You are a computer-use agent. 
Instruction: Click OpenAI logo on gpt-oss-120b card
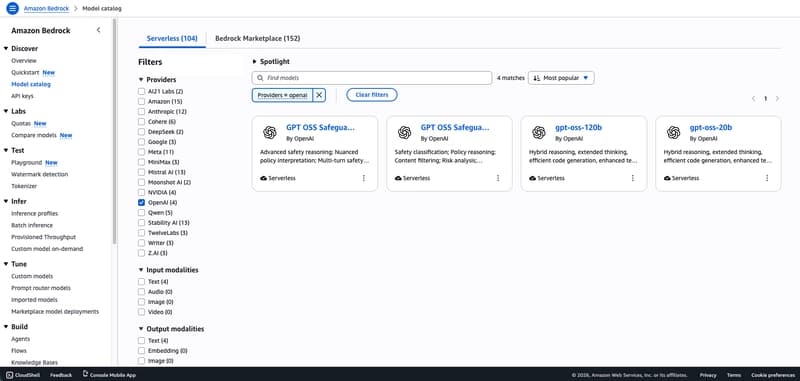(x=539, y=133)
